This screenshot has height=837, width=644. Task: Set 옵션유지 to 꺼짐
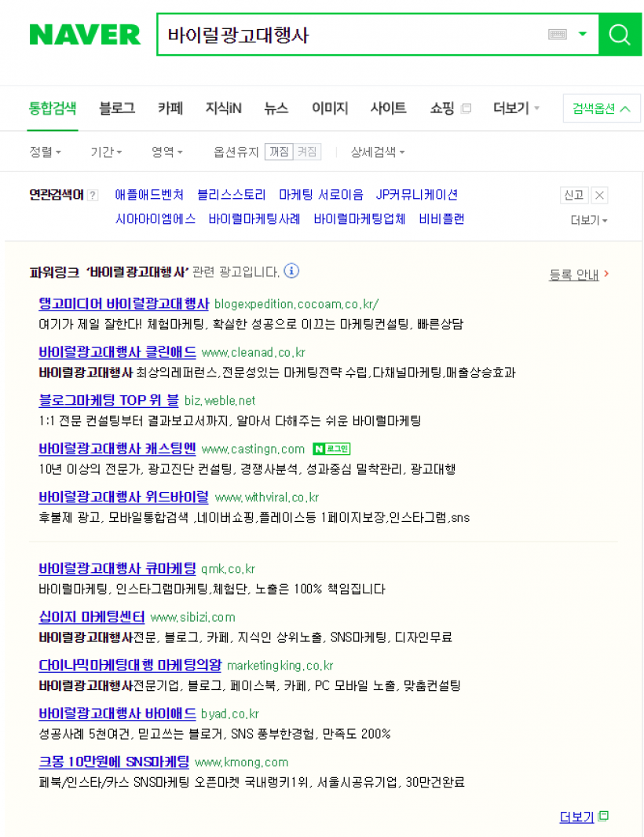[x=279, y=152]
